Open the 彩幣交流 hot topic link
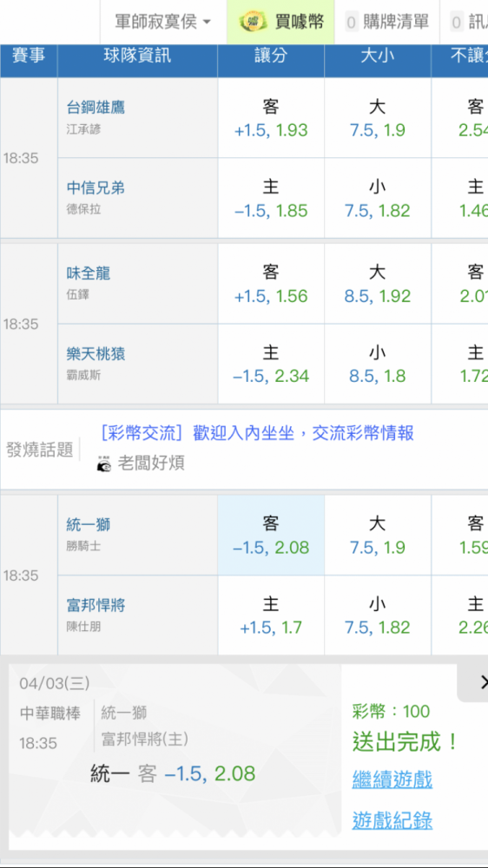The width and height of the screenshot is (488, 868). click(258, 433)
